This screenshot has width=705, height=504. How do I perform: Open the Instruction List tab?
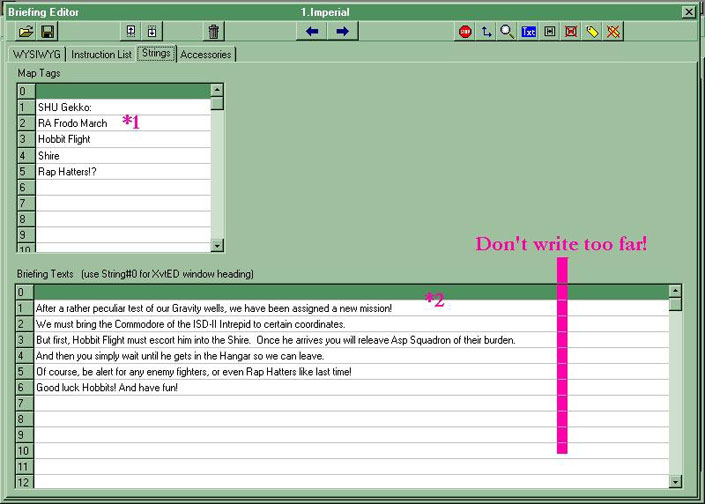101,54
